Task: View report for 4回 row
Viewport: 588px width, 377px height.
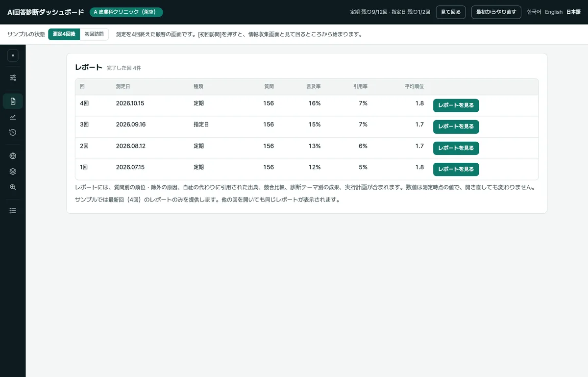Action: [456, 105]
